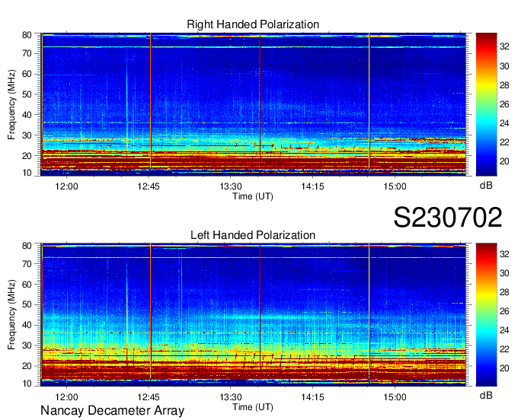Click the lower plot's Frequency (MHz) axis label
Screen dimensions: 518x420
point(11,315)
